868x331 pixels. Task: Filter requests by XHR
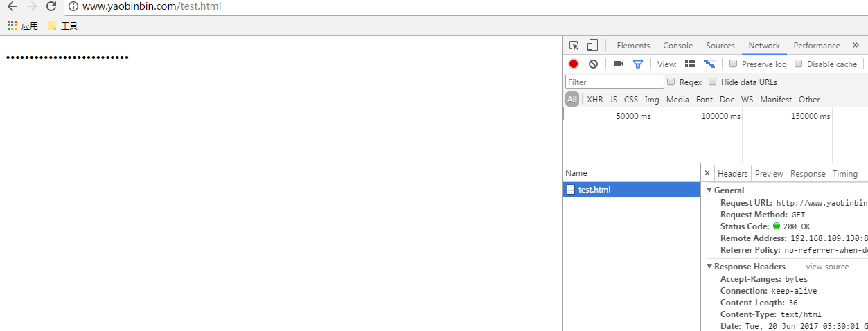(595, 100)
